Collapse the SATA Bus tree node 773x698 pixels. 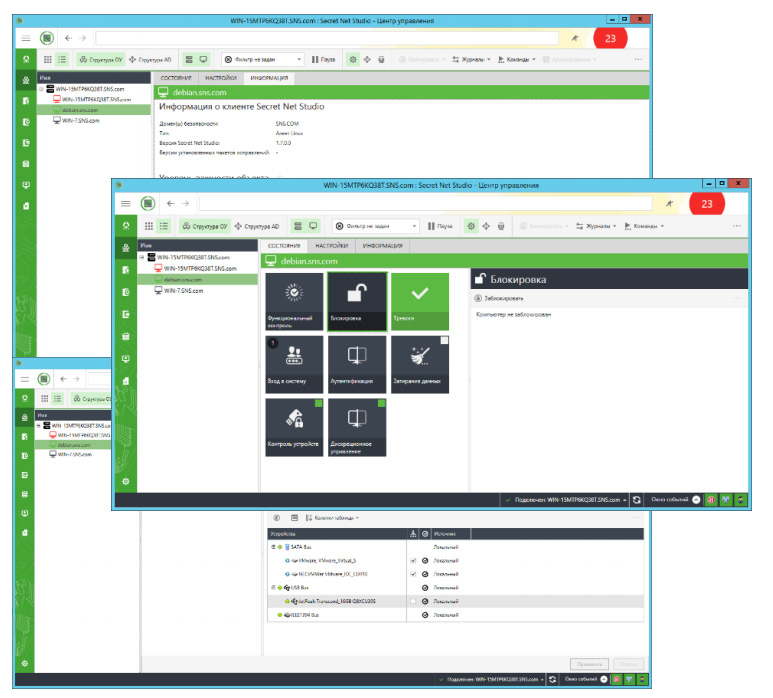274,547
